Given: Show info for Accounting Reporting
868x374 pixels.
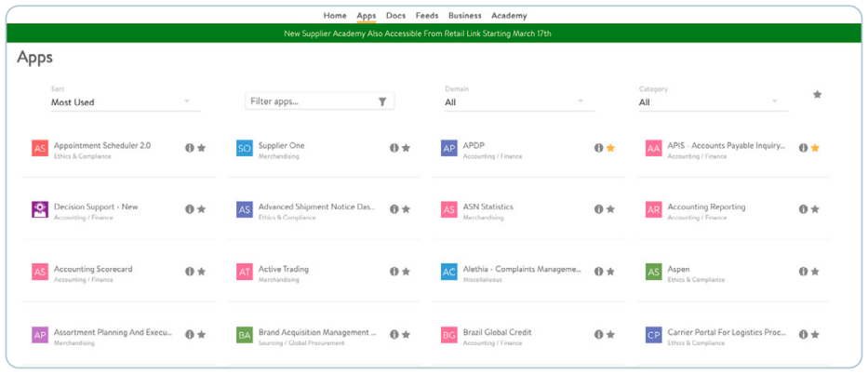Looking at the screenshot, I should click(x=803, y=209).
